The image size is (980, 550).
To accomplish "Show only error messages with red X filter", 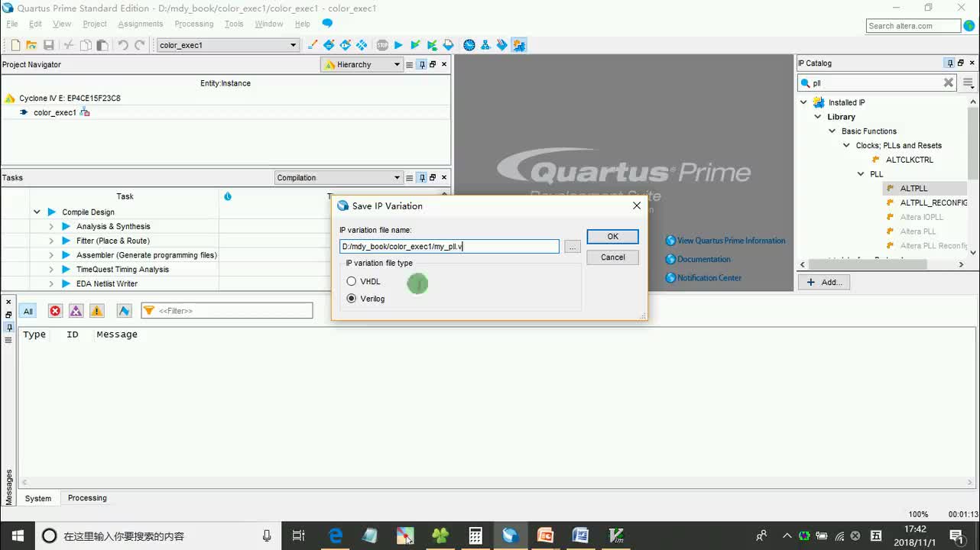I will pos(55,311).
